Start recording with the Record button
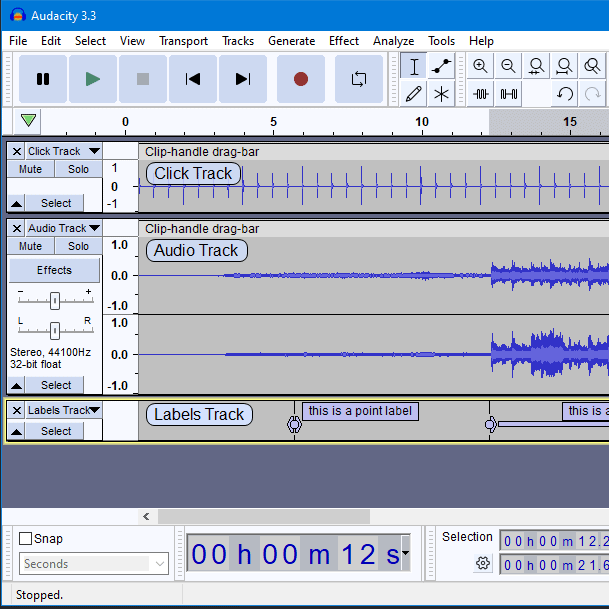The width and height of the screenshot is (609, 609). point(301,79)
